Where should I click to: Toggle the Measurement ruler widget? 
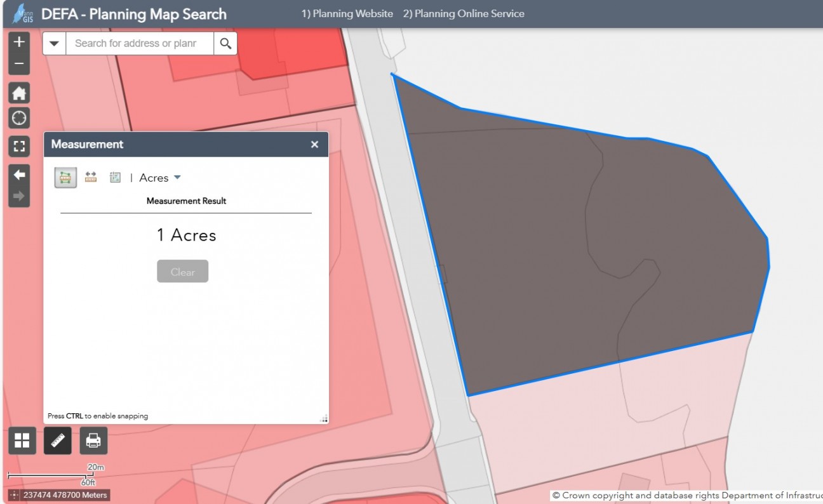(x=58, y=441)
